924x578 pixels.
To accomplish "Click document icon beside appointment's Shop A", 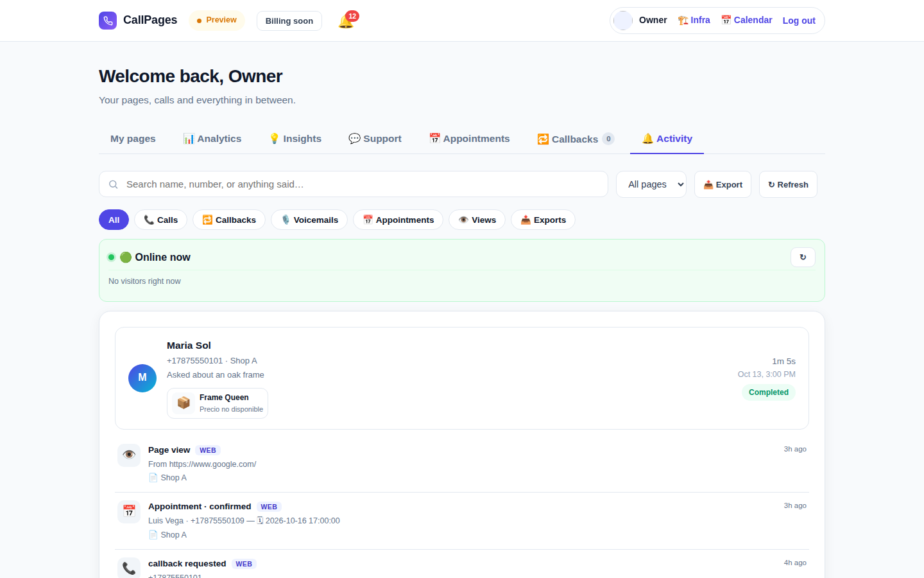I will tap(153, 535).
